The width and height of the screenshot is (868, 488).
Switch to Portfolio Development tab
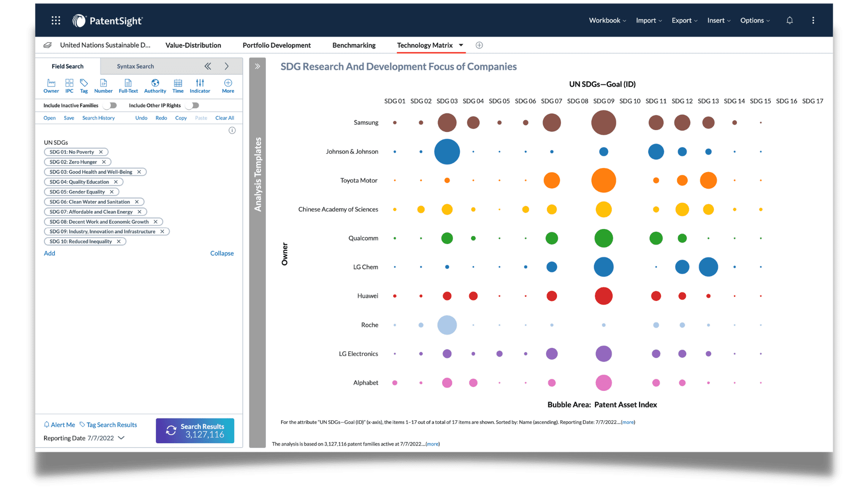coord(277,45)
